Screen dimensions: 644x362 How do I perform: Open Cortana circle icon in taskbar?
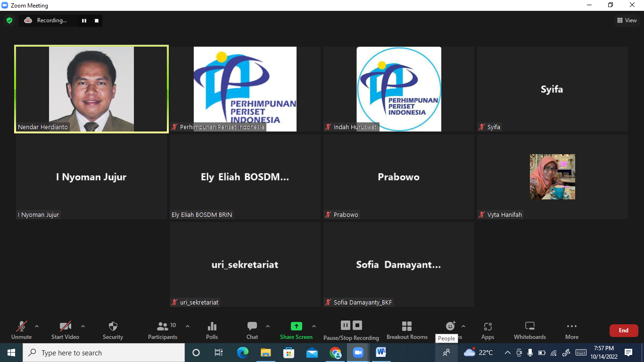point(196,353)
